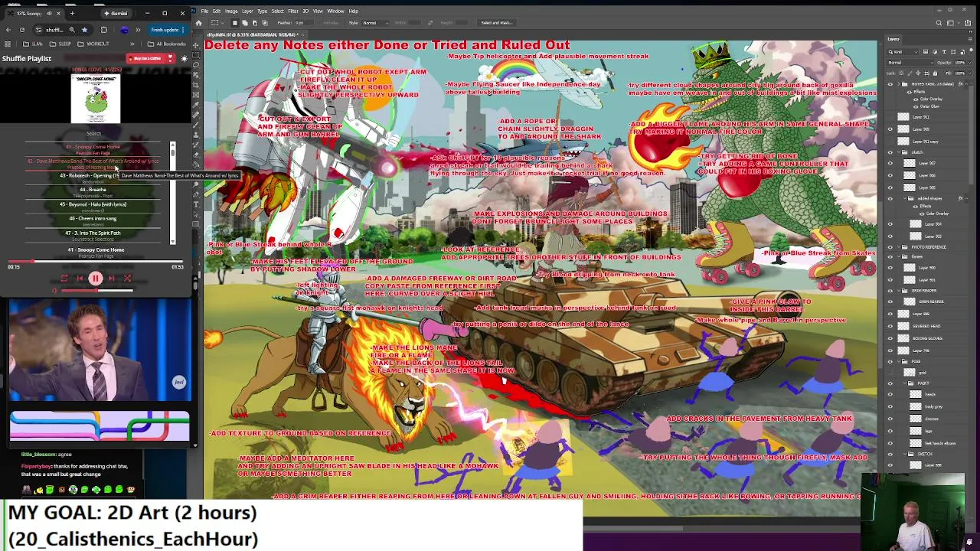Screen dimensions: 980x551
Task: Select the track 45 - Beyoncé - Halo
Action: coord(93,207)
